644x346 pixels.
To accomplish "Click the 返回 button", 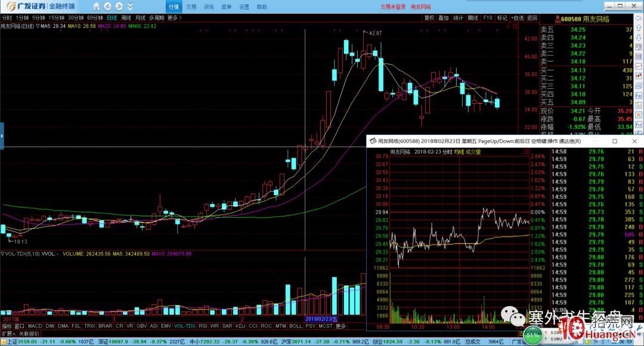I will (x=532, y=18).
